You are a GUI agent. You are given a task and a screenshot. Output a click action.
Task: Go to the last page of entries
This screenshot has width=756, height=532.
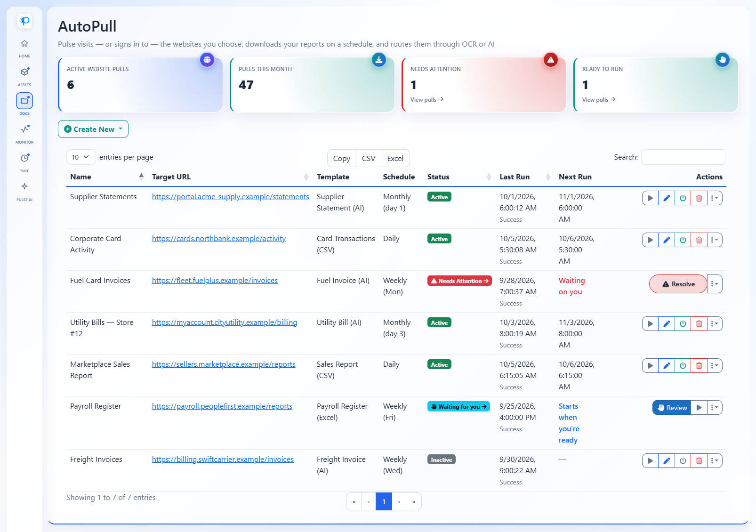coord(413,502)
